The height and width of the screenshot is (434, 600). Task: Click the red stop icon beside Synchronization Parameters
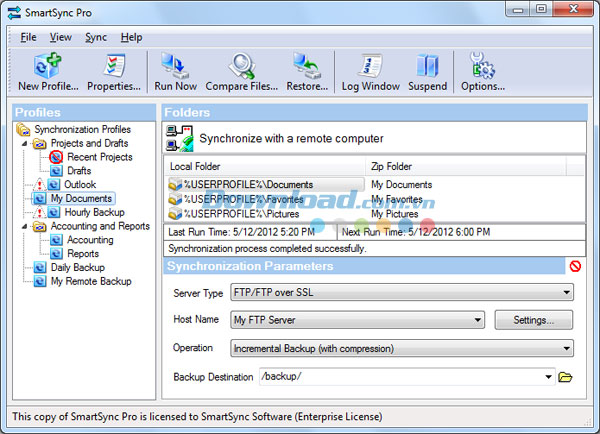point(575,266)
